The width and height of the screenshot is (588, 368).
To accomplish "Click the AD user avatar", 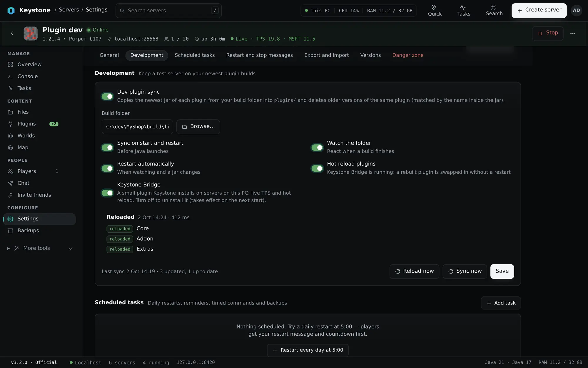I will (576, 11).
